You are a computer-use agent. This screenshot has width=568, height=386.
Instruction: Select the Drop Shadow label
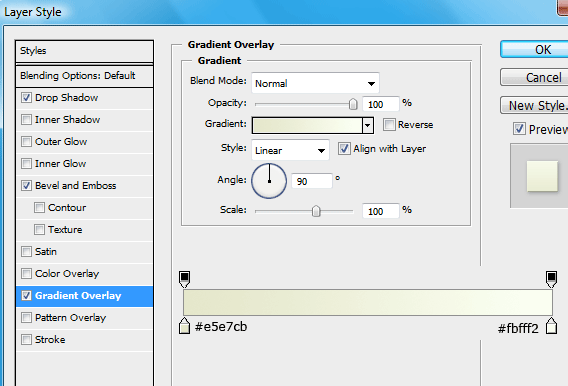pyautogui.click(x=66, y=98)
